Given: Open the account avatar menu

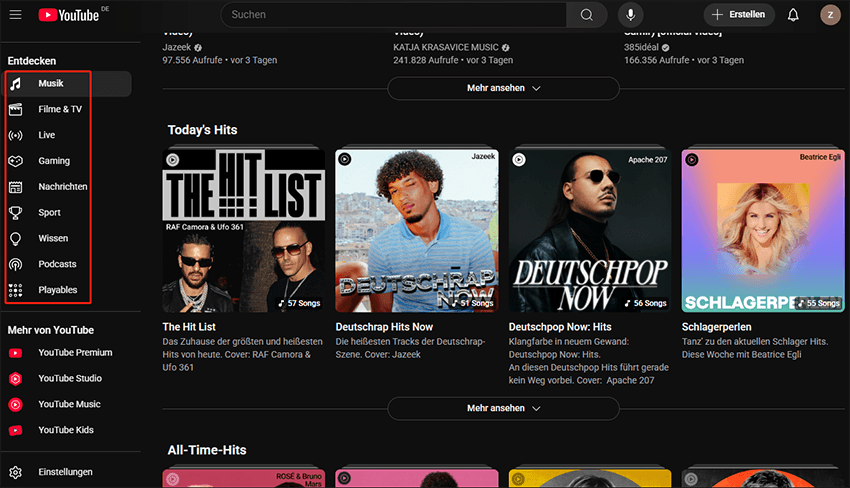Looking at the screenshot, I should pos(830,15).
